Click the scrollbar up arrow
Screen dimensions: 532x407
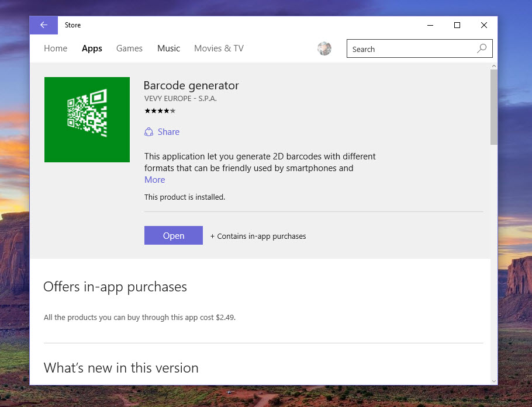[493, 66]
